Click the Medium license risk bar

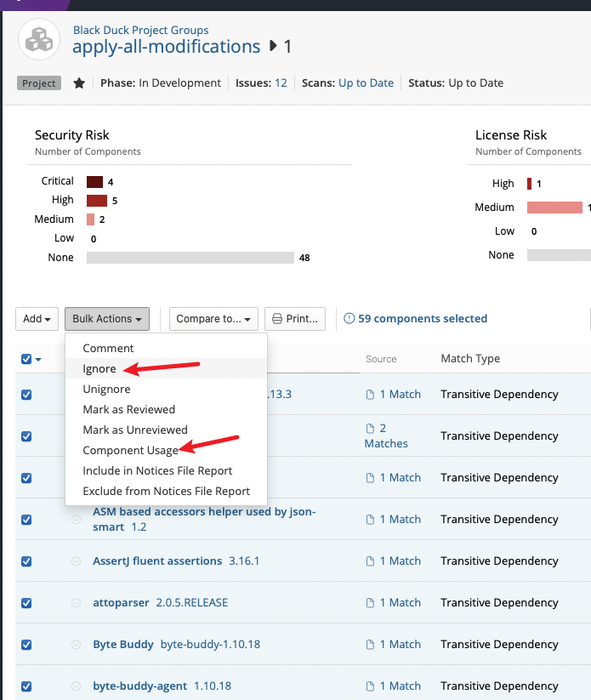pos(554,208)
